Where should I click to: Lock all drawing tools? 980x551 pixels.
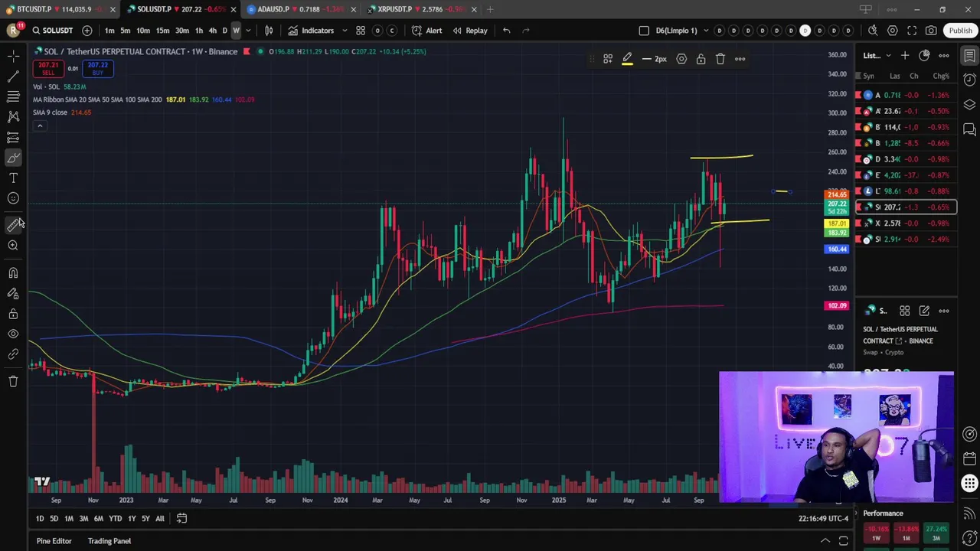pyautogui.click(x=13, y=314)
